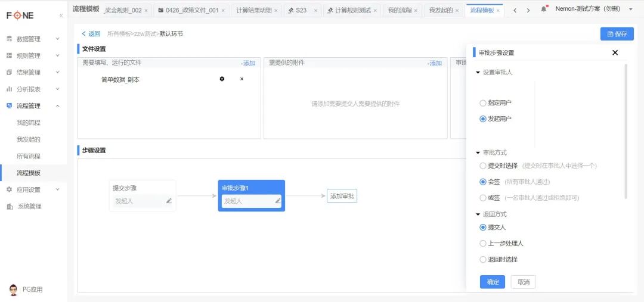This screenshot has height=302, width=644.
Task: Select 会签 approval method
Action: [x=483, y=182]
